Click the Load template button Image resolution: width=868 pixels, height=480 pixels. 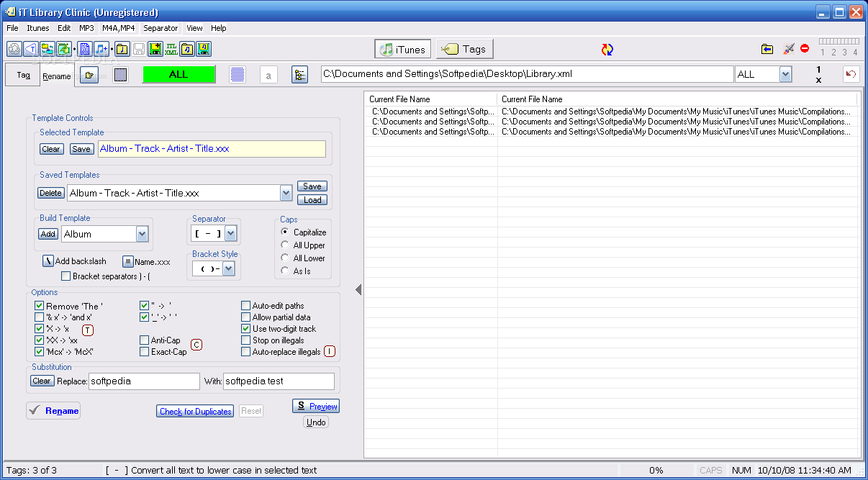pyautogui.click(x=312, y=200)
